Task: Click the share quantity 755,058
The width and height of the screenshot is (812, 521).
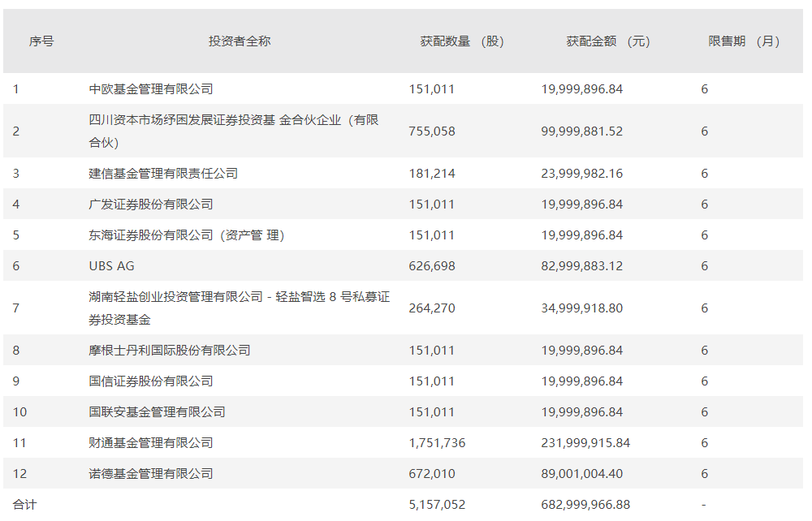Action: pos(432,131)
